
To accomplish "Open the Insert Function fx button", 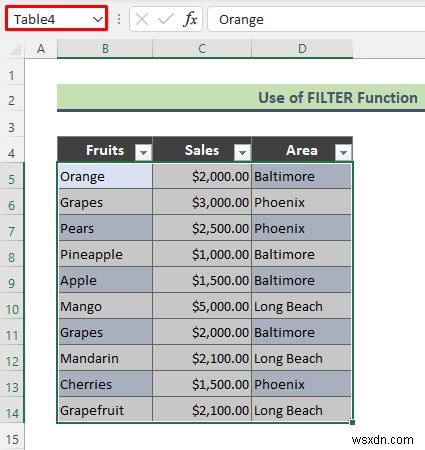I will (190, 20).
